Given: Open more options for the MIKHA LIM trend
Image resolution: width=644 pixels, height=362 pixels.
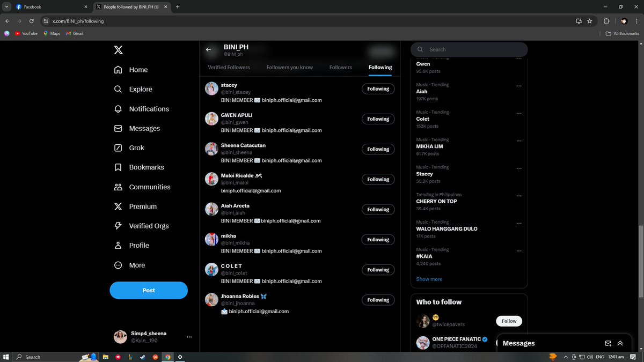Looking at the screenshot, I should (x=518, y=141).
